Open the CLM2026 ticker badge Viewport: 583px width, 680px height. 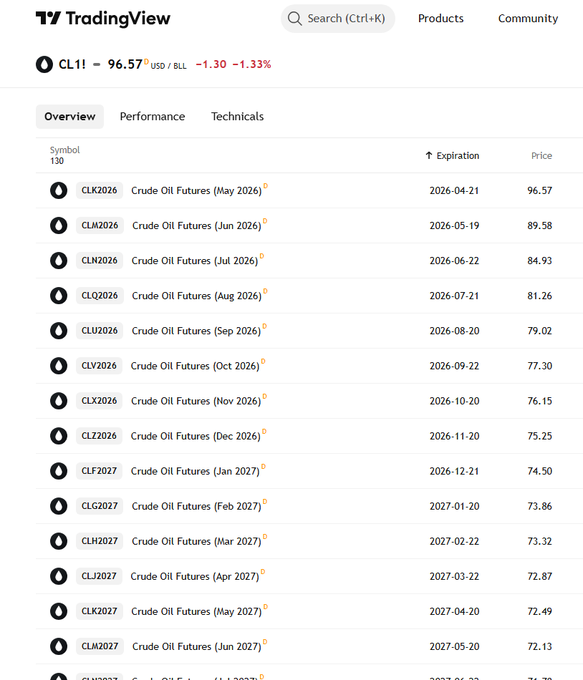[100, 226]
